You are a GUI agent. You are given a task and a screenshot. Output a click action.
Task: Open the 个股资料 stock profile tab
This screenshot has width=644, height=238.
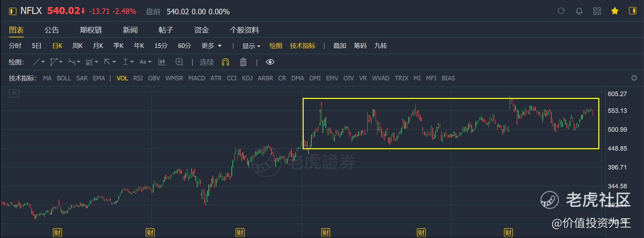coord(244,30)
